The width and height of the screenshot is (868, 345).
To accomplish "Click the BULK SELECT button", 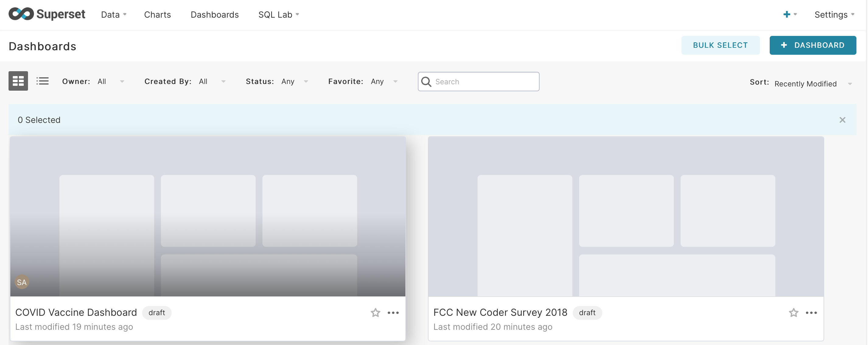I will coord(720,45).
